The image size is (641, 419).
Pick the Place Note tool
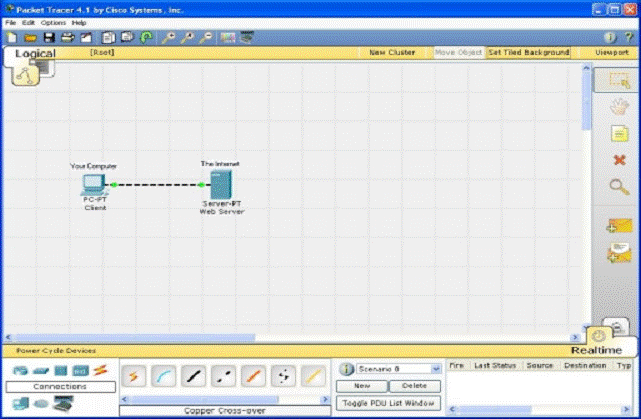(617, 132)
